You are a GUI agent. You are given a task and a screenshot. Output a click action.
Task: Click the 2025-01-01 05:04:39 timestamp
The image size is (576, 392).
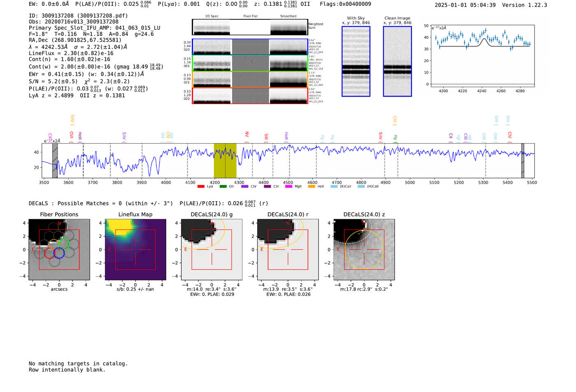point(465,5)
